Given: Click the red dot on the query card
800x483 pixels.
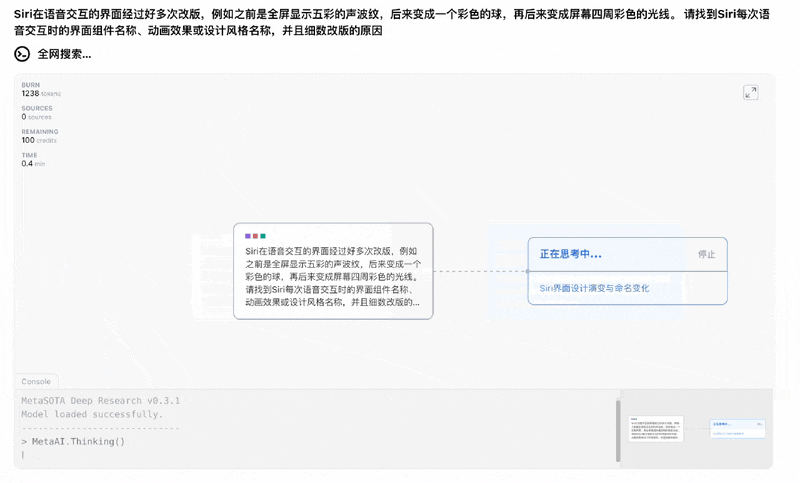Looking at the screenshot, I should pos(255,236).
